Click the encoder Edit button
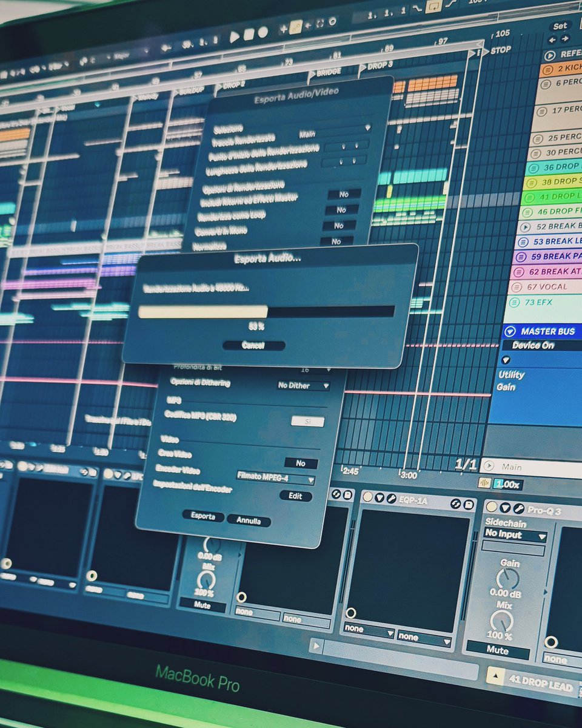This screenshot has height=728, width=582. pos(295,496)
